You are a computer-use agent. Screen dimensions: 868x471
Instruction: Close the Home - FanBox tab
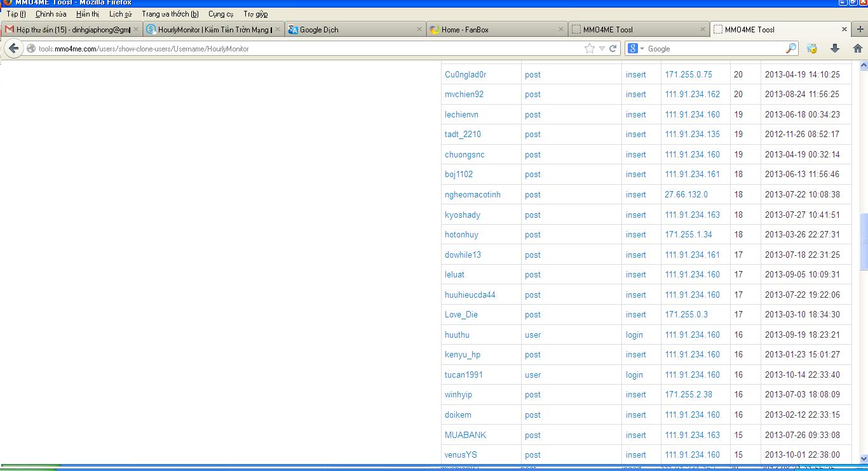coord(561,29)
